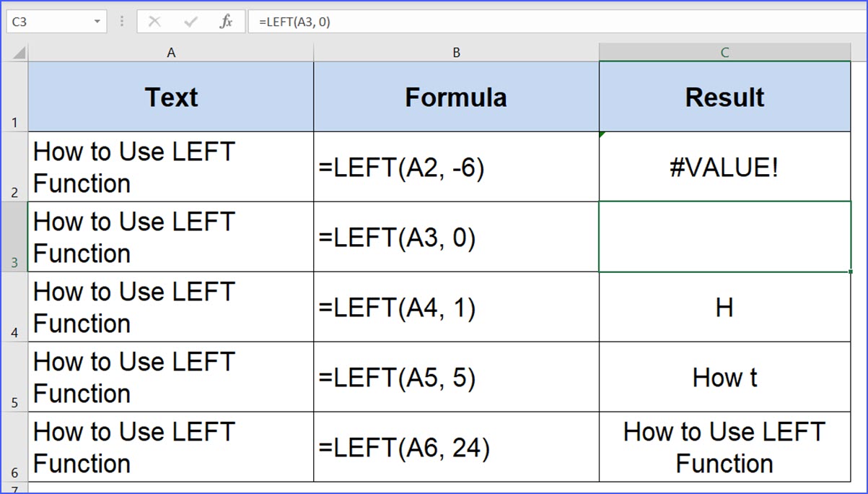Click the Enter (checkmark) icon near formula bar

(190, 21)
